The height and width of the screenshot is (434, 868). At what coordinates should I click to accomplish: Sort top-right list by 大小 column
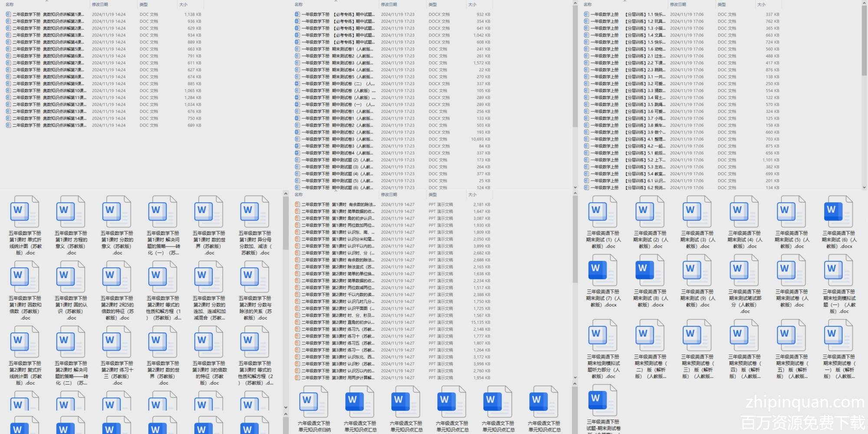(x=761, y=4)
